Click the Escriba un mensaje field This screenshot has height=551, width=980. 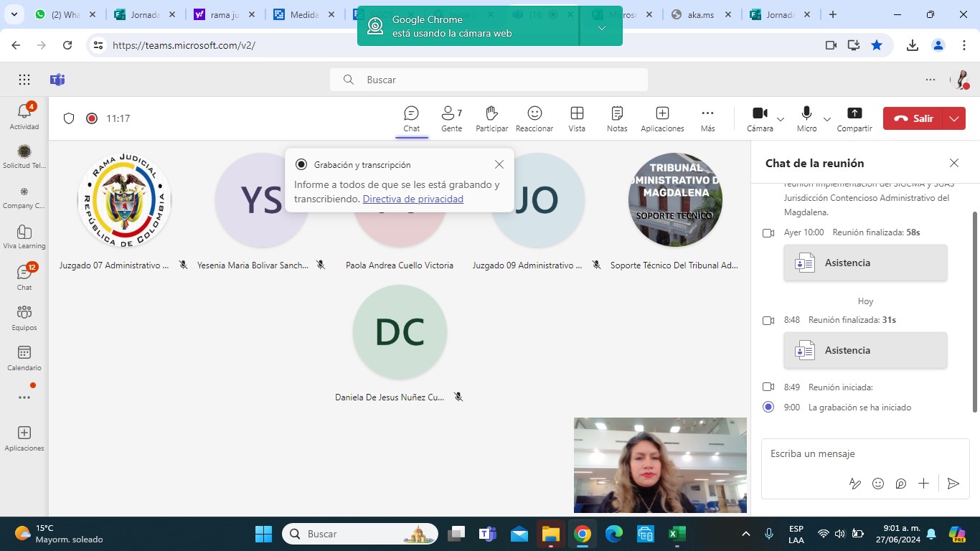coord(864,454)
